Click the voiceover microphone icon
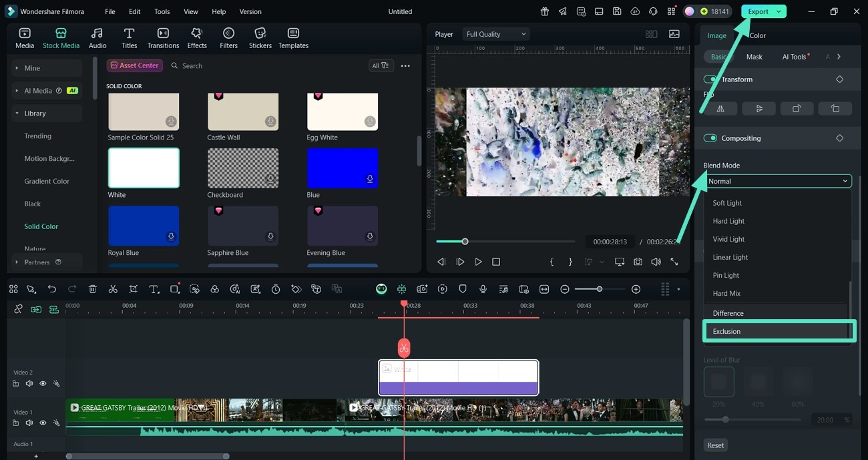 (x=483, y=289)
